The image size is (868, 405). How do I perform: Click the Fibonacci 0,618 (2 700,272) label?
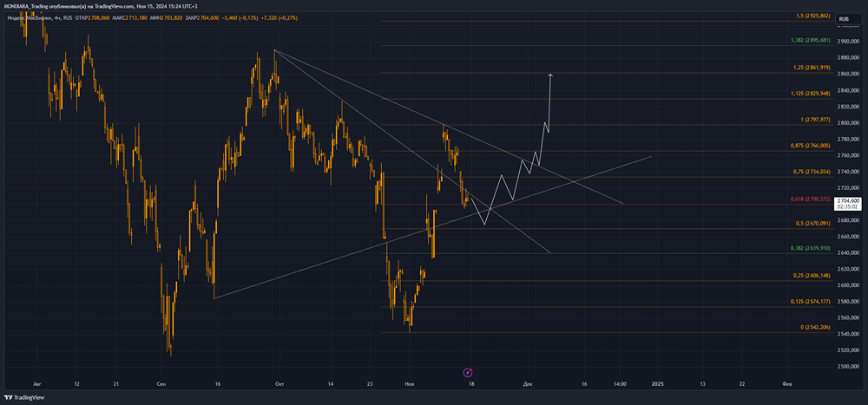[x=811, y=199]
